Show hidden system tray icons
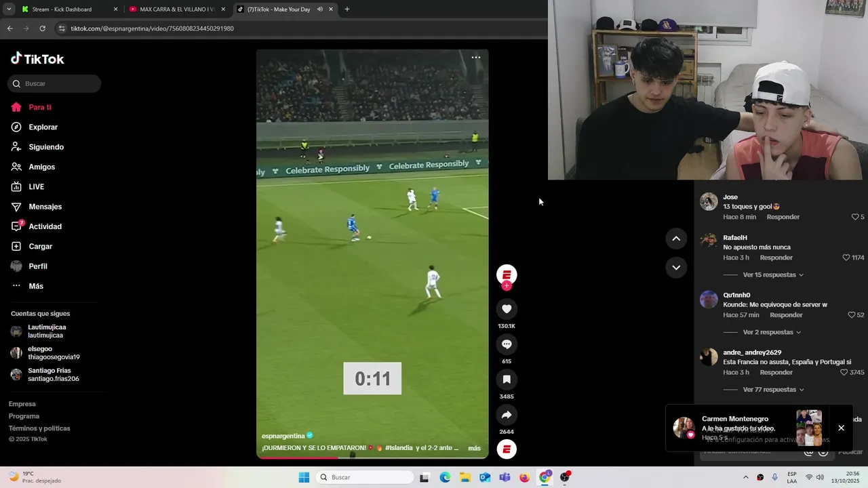The height and width of the screenshot is (488, 868). coord(746,477)
